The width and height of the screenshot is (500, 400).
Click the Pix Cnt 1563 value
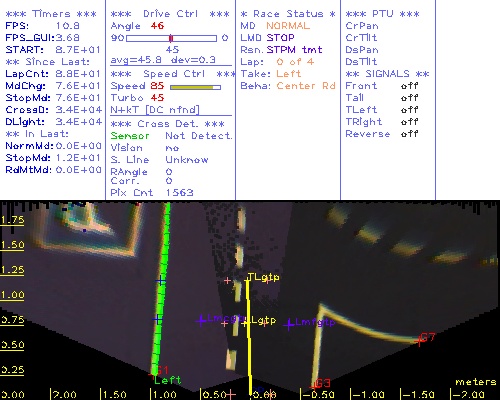[179, 193]
